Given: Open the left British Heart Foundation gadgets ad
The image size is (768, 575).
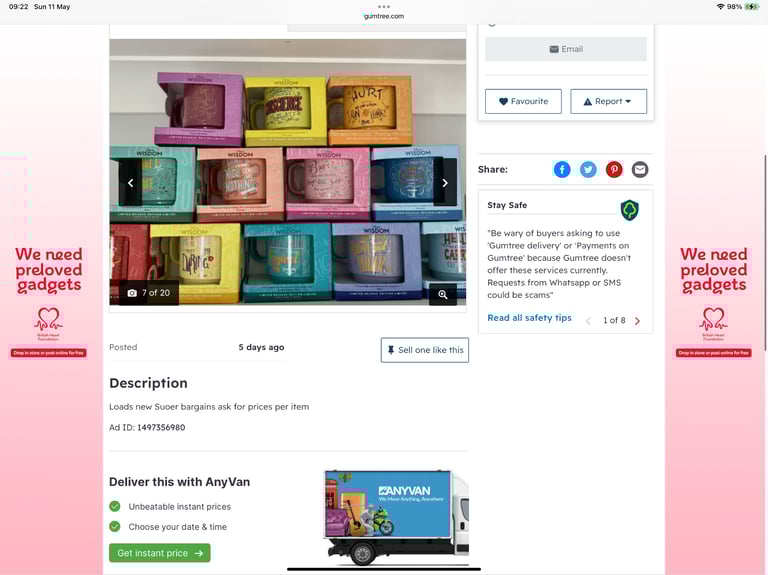Looking at the screenshot, I should coord(48,301).
